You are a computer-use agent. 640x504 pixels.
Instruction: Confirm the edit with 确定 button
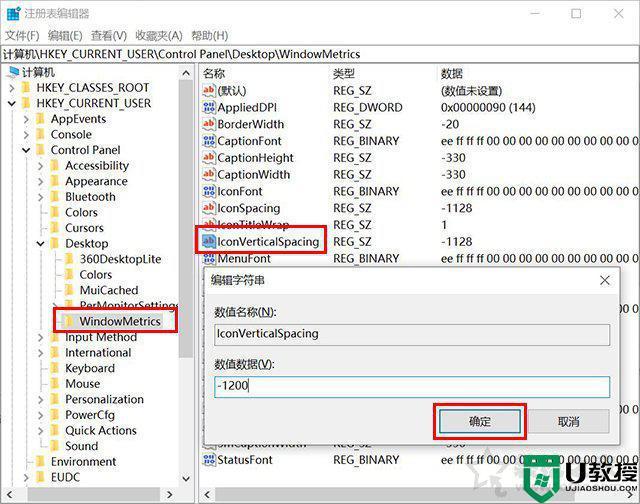tap(480, 422)
